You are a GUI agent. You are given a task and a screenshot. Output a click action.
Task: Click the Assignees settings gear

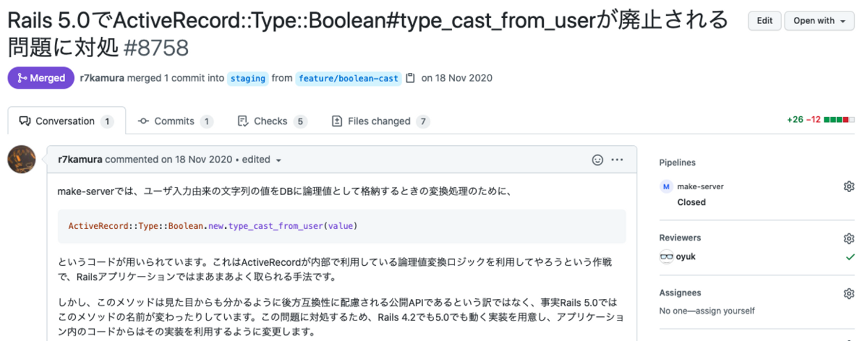tap(849, 293)
